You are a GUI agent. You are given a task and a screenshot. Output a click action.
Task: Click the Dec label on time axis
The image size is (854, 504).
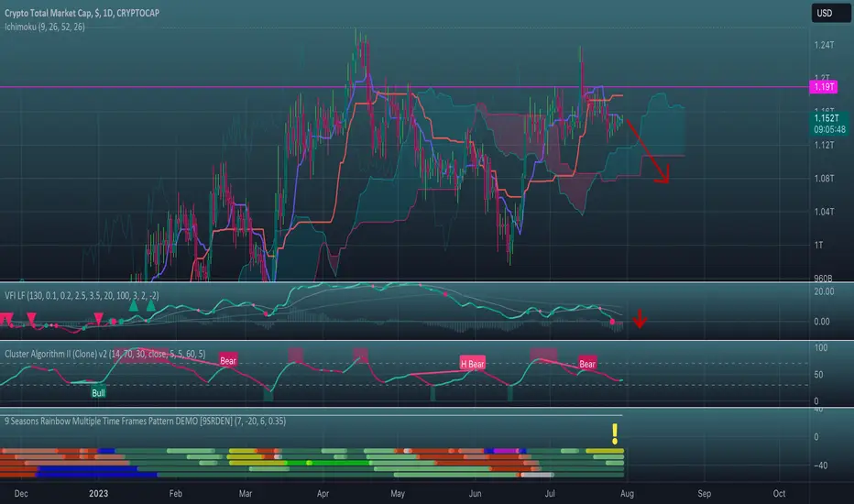click(x=21, y=494)
